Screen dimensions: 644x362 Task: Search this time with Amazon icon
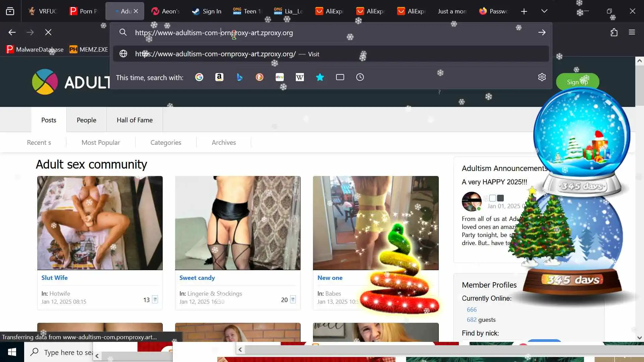tap(219, 77)
